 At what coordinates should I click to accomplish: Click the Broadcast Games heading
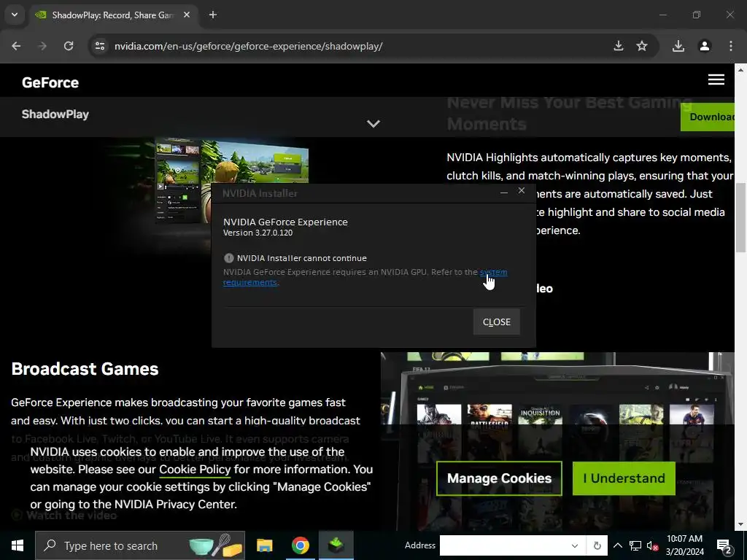coord(85,368)
